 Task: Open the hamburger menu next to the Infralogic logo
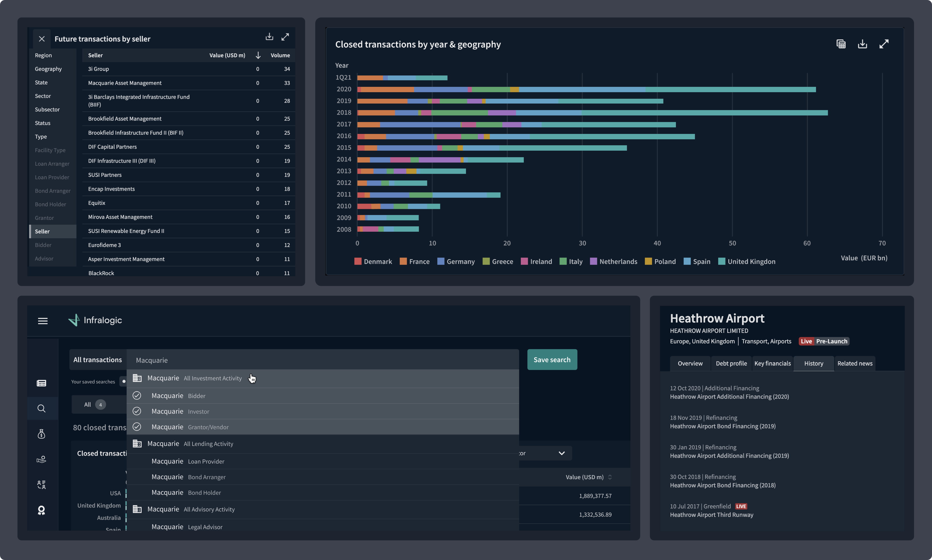click(x=43, y=321)
